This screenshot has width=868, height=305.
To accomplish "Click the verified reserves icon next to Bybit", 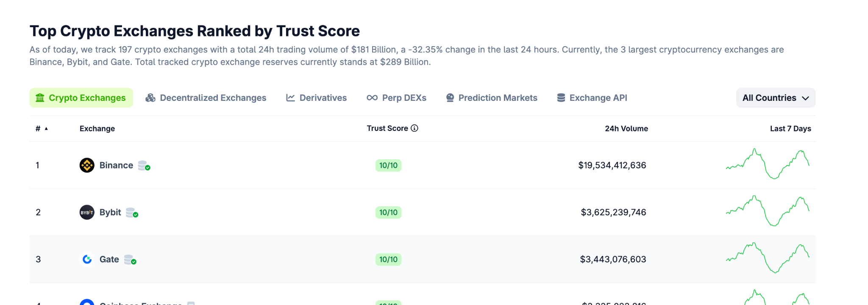I will tap(132, 213).
